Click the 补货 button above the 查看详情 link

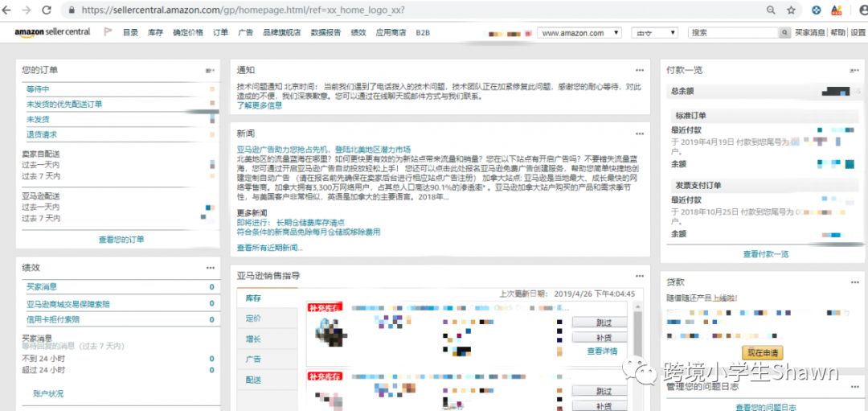click(x=600, y=337)
